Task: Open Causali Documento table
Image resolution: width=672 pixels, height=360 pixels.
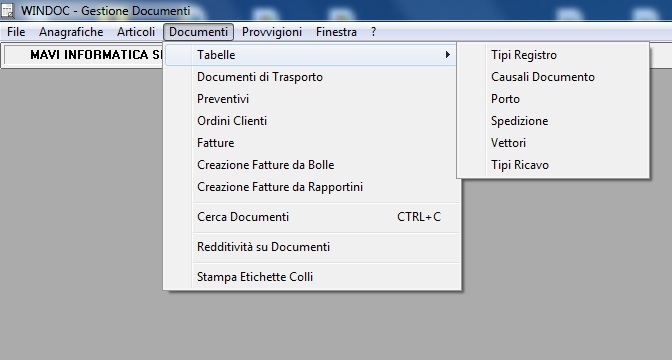Action: [x=553, y=77]
